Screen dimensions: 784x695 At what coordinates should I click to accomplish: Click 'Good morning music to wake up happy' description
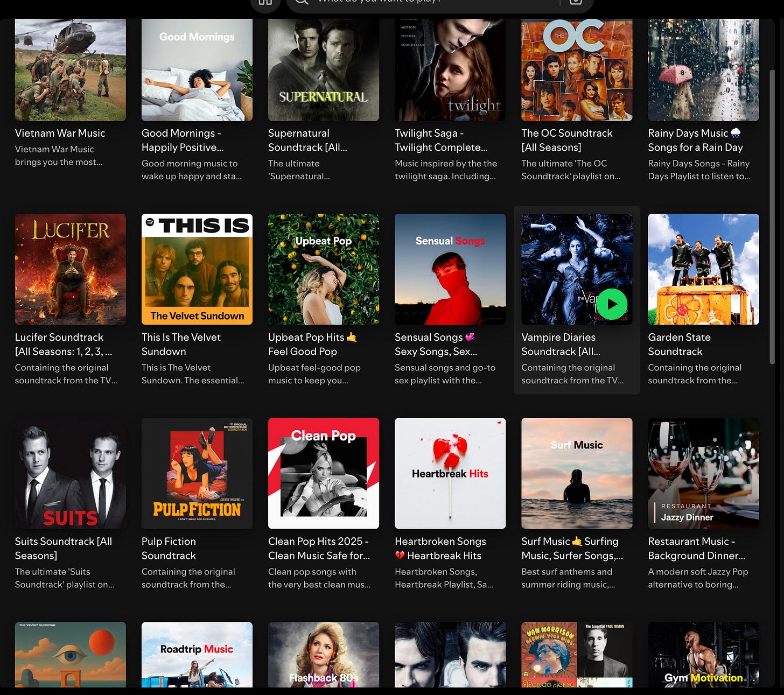[x=191, y=170]
